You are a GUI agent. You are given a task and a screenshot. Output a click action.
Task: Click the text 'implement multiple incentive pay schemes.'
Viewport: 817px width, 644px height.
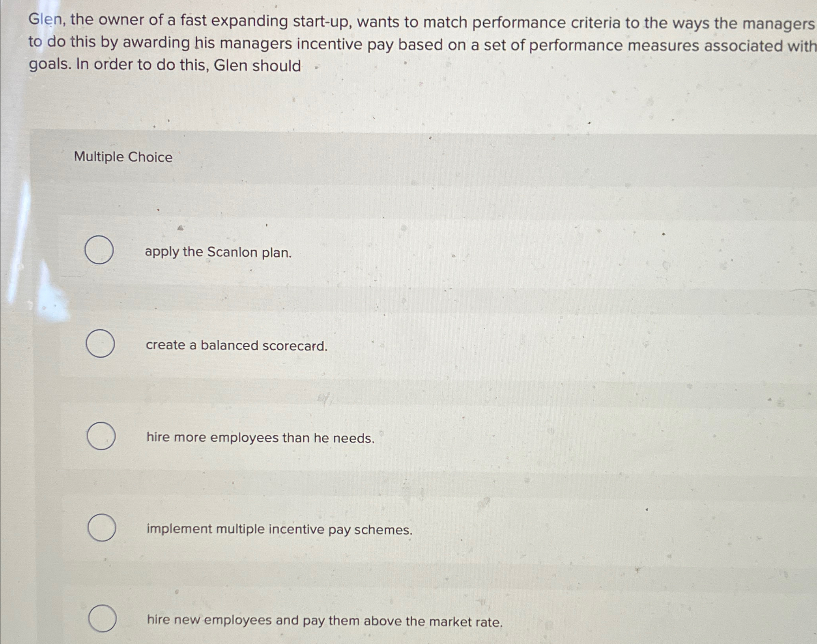click(x=280, y=529)
